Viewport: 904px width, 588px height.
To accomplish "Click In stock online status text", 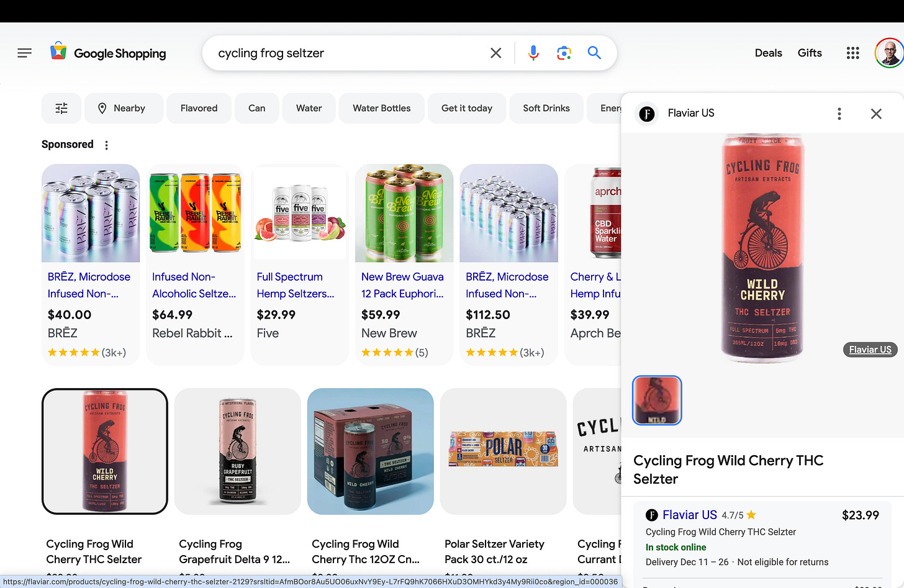I will (676, 547).
